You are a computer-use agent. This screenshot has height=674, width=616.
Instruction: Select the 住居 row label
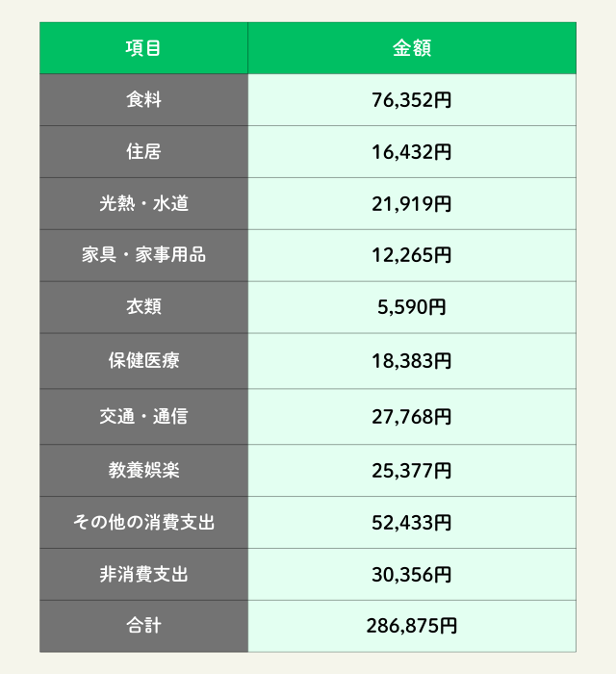coord(143,152)
